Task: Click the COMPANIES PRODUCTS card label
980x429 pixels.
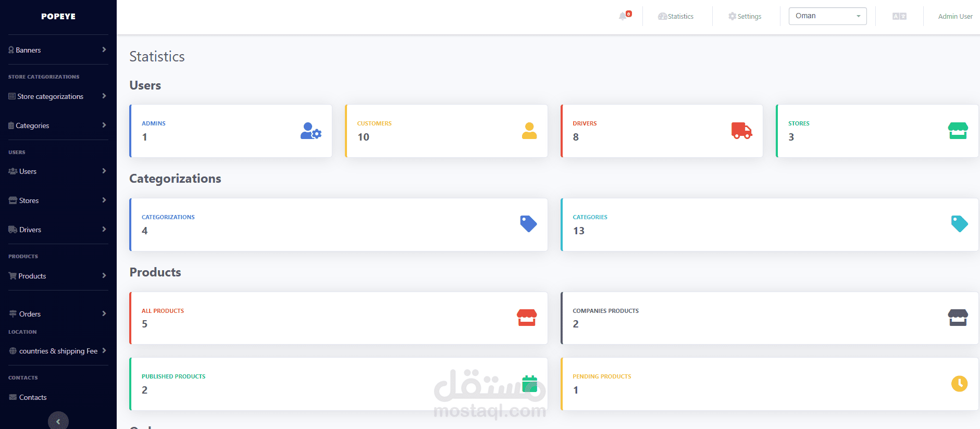Action: click(605, 311)
